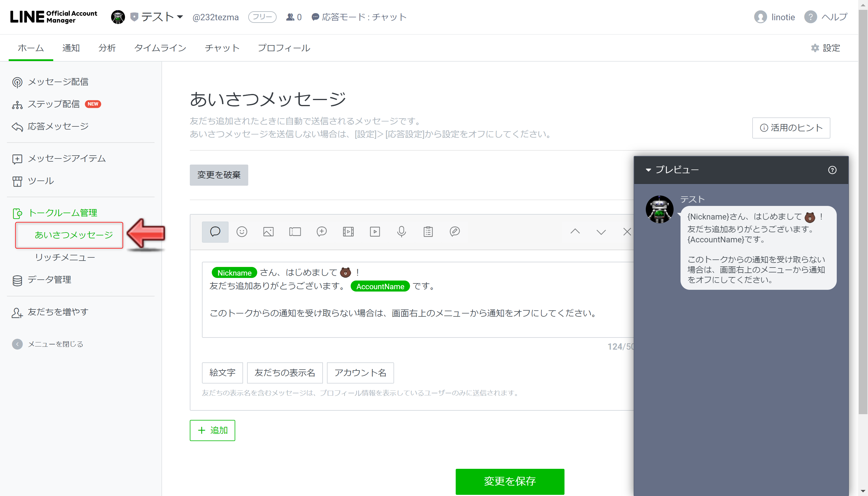Click 友だちの表示名 insertion button

click(284, 373)
